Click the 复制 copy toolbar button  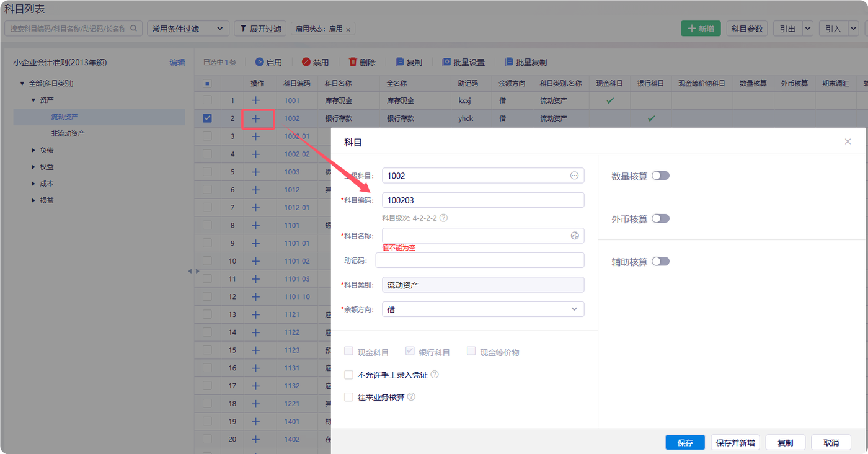409,62
